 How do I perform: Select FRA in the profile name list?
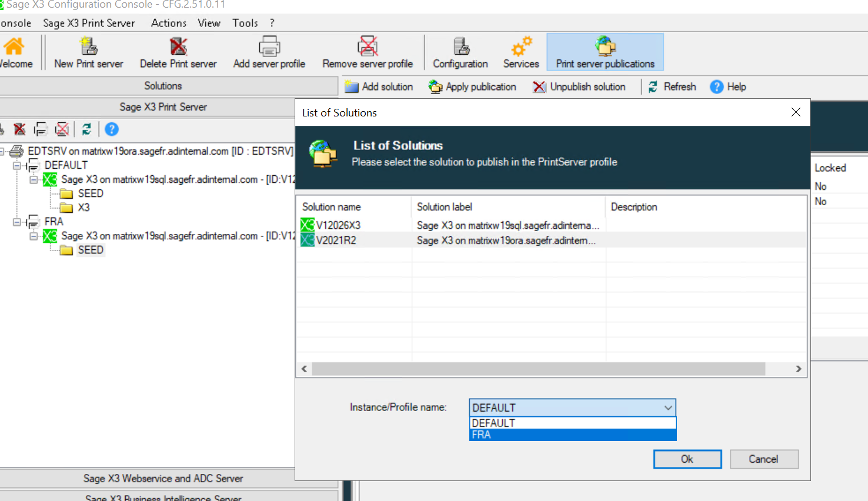click(x=529, y=435)
